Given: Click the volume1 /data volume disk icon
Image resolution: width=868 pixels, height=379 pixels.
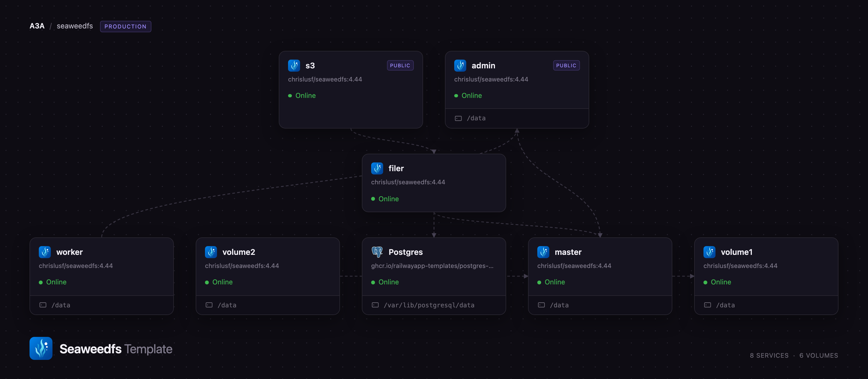Looking at the screenshot, I should click(x=707, y=305).
